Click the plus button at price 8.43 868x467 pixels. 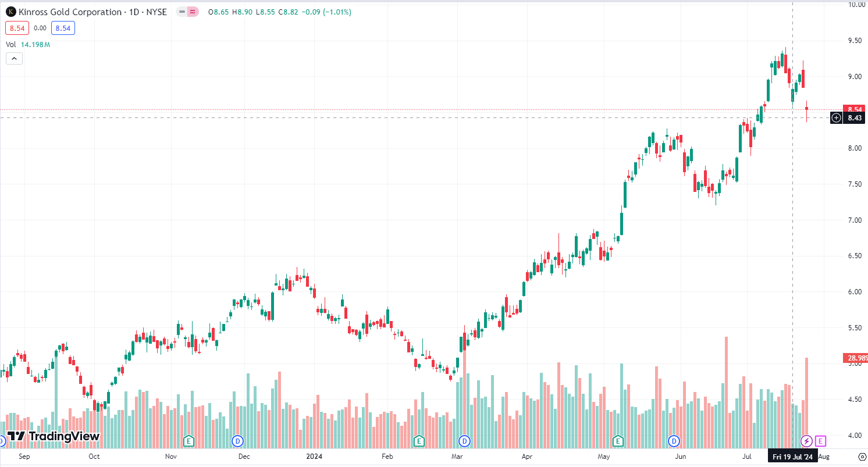(836, 118)
